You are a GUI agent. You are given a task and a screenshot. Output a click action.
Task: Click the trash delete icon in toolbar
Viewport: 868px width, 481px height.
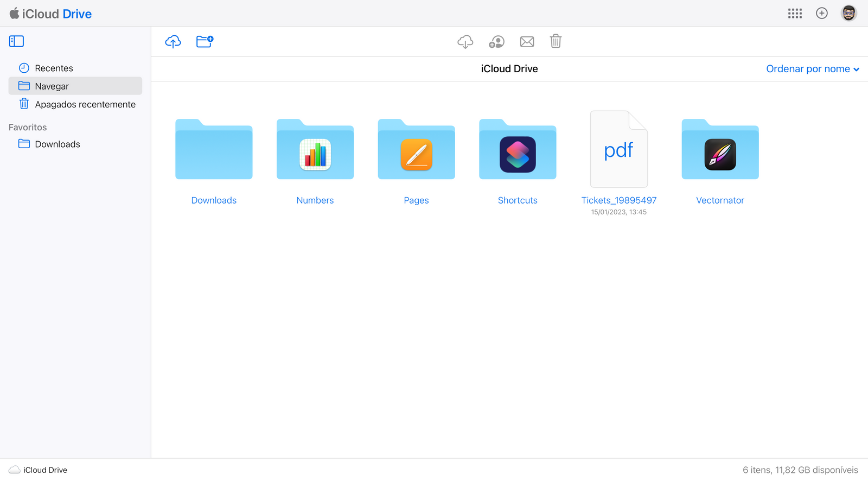coord(556,41)
